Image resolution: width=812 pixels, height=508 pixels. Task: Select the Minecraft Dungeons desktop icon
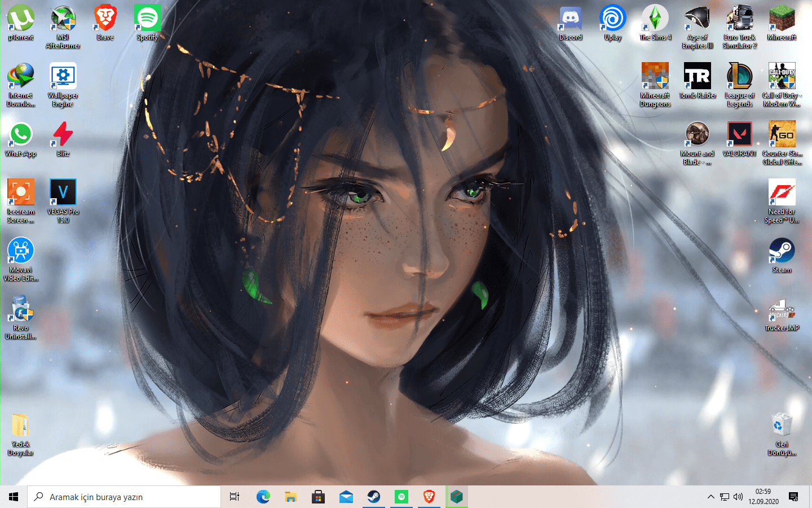pyautogui.click(x=655, y=85)
